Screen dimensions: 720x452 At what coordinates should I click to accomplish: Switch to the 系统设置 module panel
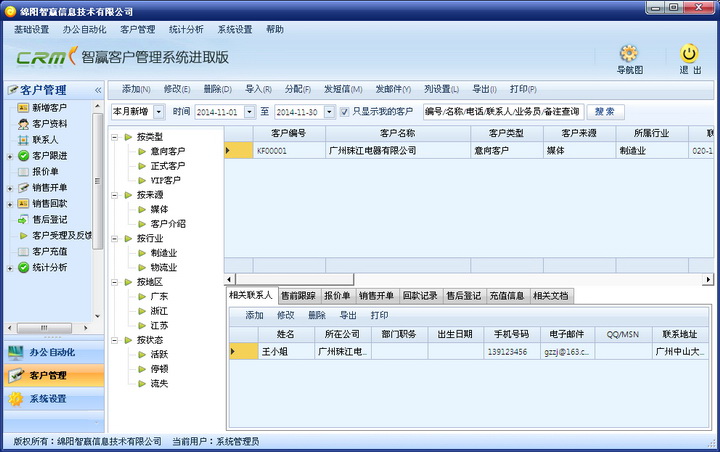tap(54, 399)
